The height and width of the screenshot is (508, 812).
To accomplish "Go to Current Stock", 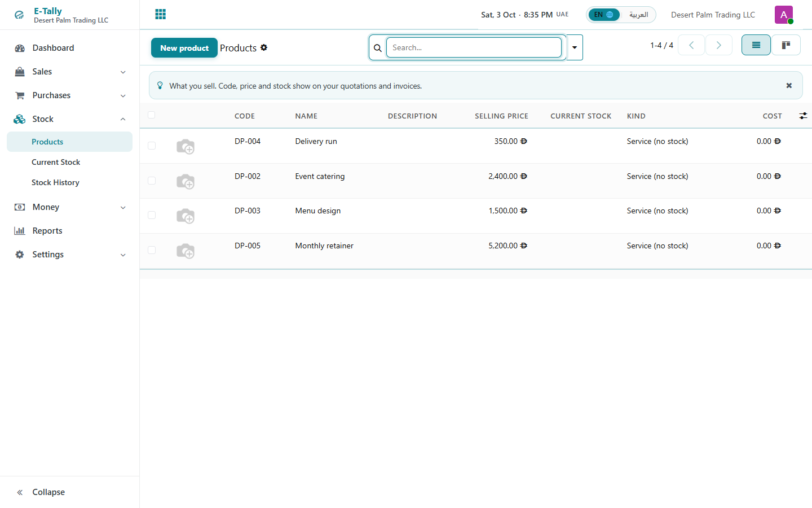I will (x=70, y=162).
